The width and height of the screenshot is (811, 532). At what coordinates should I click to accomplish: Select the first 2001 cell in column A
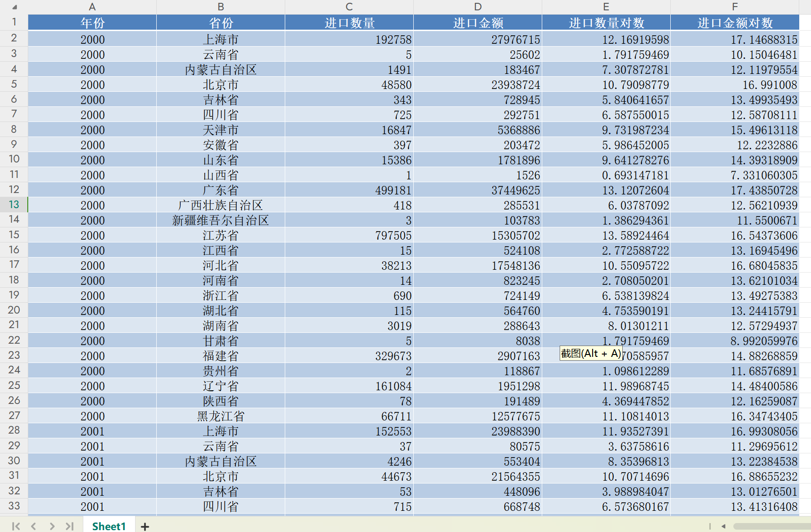point(92,431)
